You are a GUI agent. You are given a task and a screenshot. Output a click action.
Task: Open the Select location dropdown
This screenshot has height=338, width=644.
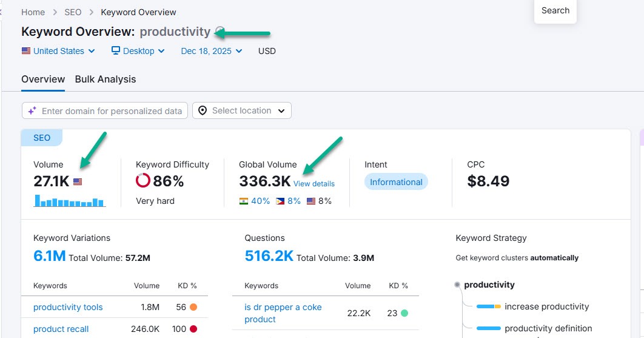pyautogui.click(x=242, y=110)
